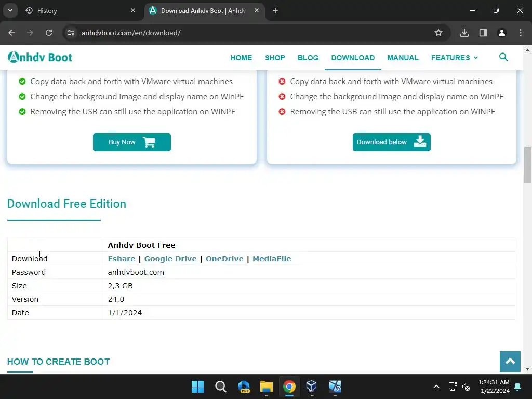Viewport: 532px width, 399px height.
Task: Click the network tray icon
Action: (x=453, y=387)
